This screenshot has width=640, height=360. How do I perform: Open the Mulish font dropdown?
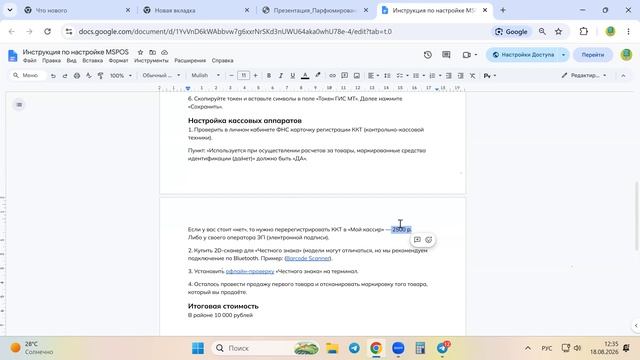click(206, 76)
